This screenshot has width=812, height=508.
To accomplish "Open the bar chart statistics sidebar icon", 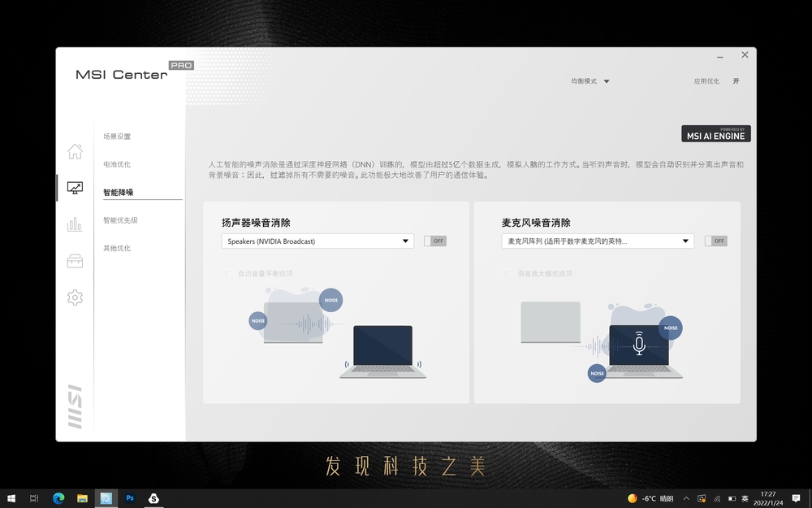I will click(75, 224).
